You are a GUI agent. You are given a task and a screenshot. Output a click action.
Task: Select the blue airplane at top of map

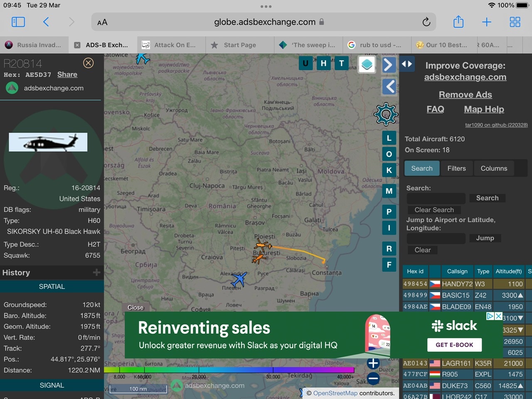143,58
